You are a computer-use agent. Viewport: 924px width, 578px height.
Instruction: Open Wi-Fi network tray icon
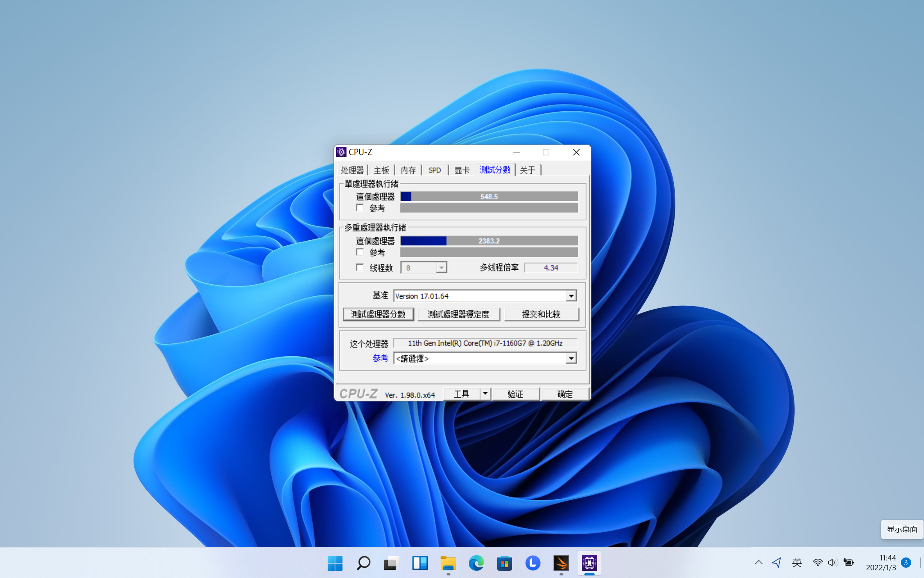[x=817, y=563]
